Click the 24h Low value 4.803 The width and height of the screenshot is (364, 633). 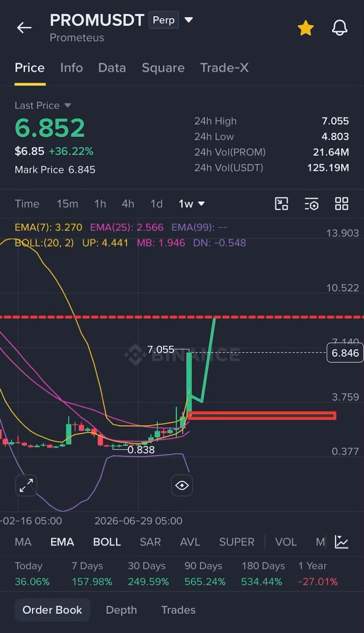point(335,136)
